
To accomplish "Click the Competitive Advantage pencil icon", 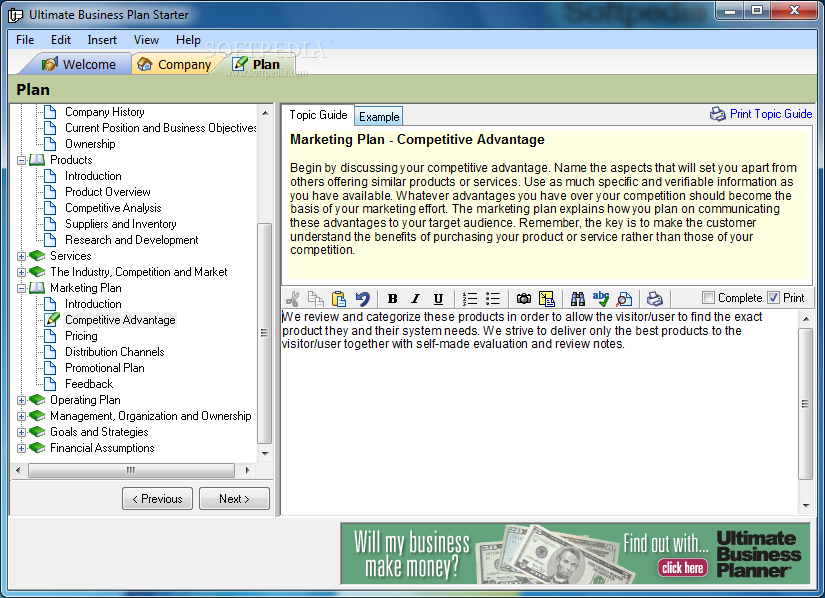I will 52,319.
